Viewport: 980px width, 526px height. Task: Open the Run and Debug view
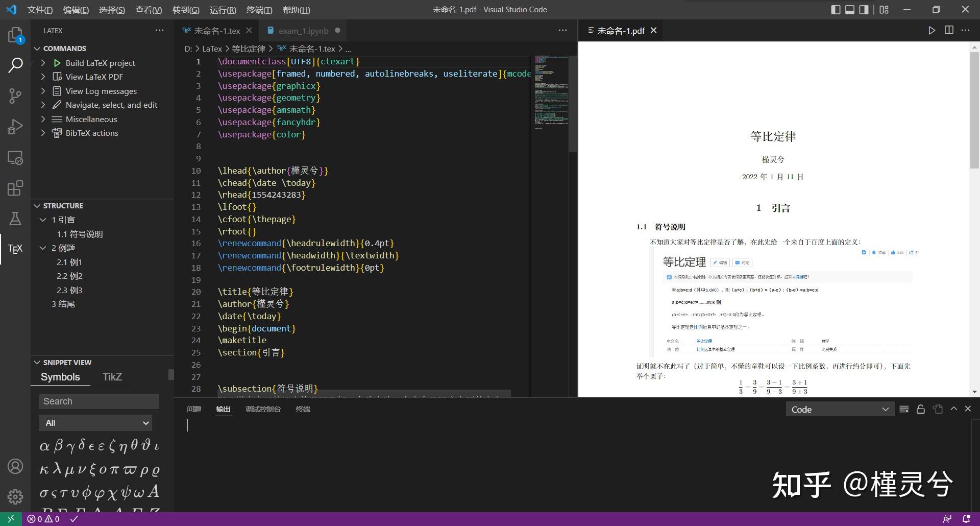tap(15, 127)
